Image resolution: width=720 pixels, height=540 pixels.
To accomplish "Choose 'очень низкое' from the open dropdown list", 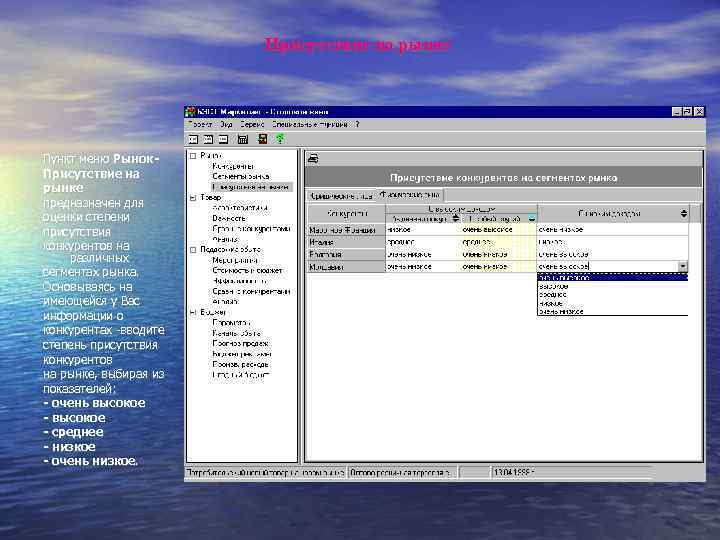I will tap(560, 311).
